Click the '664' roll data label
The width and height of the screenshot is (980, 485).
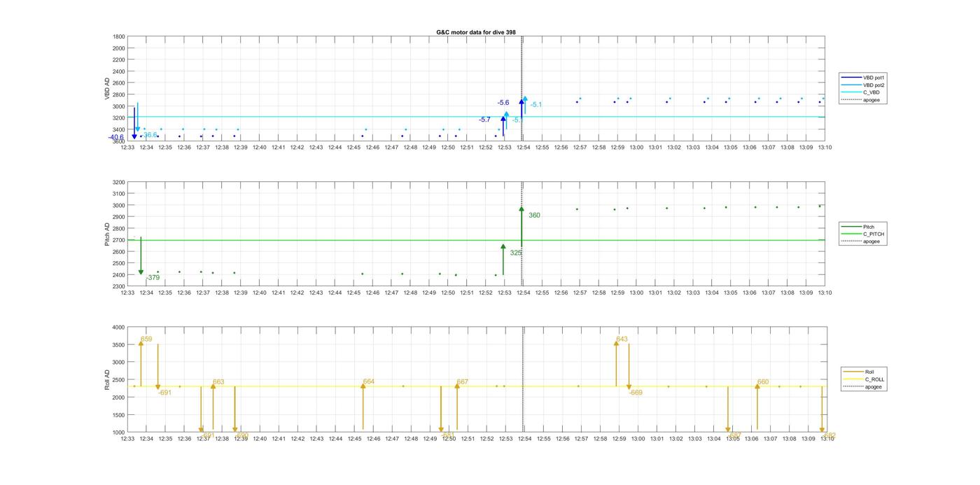pos(369,382)
